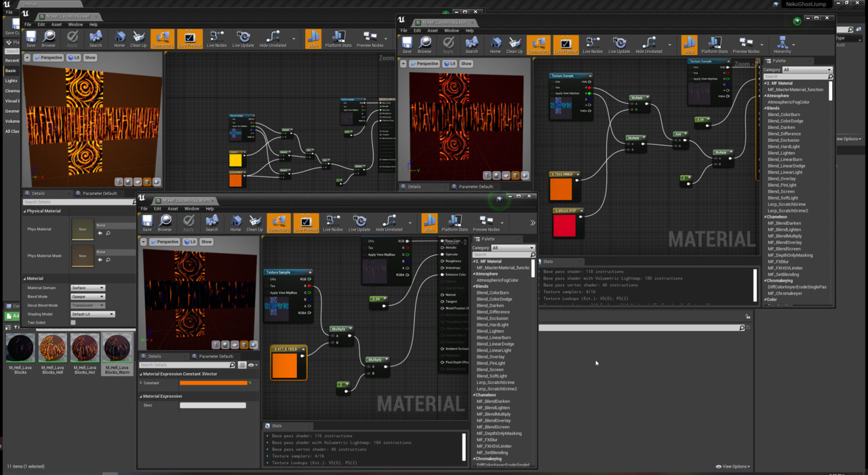The height and width of the screenshot is (475, 868).
Task: Select the Palette tab in the Hot editor
Action: [778, 61]
